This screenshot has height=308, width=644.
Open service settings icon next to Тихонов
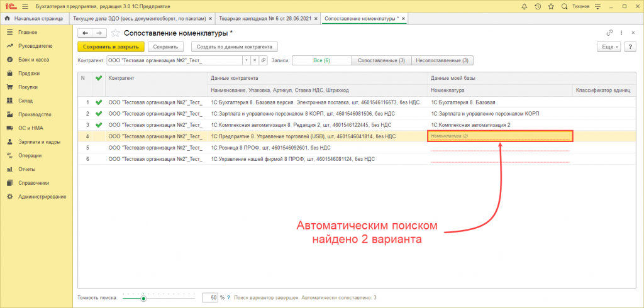tap(598, 6)
